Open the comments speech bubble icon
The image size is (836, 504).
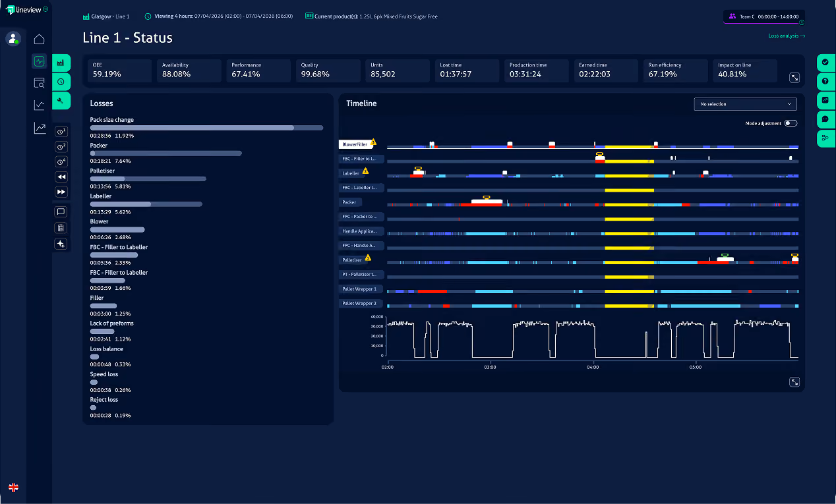point(61,212)
